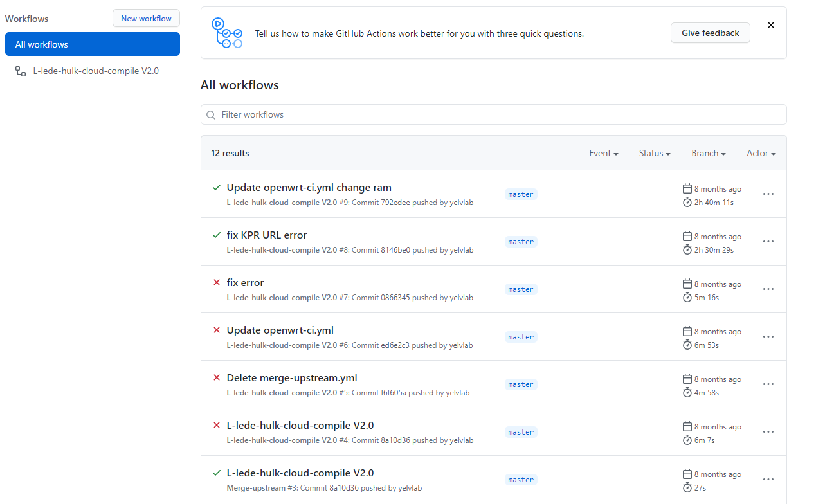Image resolution: width=816 pixels, height=504 pixels.
Task: Click the success checkmark for 'Update openwrt-ci.yml change ram'
Action: click(217, 188)
